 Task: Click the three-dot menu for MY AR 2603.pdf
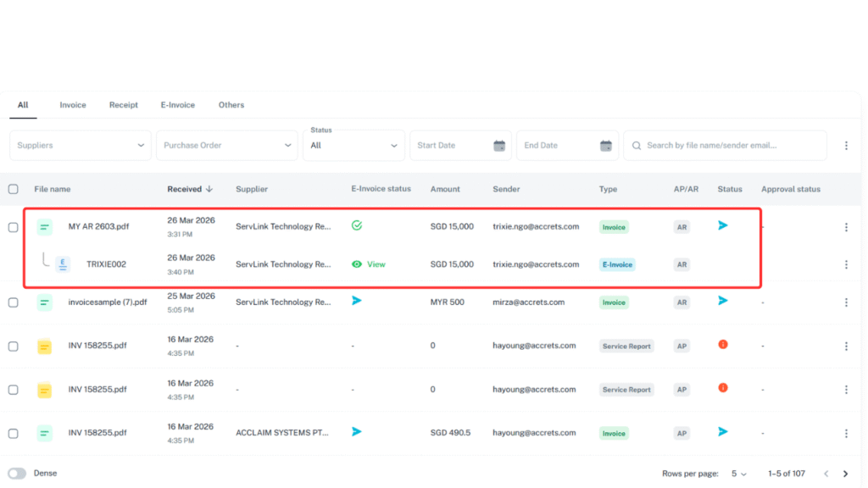845,227
